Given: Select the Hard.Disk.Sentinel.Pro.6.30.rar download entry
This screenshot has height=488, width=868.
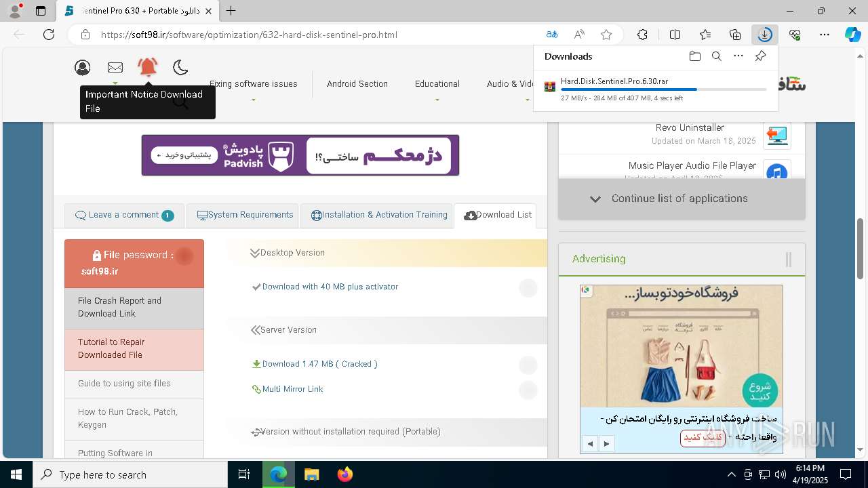Looking at the screenshot, I should point(654,89).
